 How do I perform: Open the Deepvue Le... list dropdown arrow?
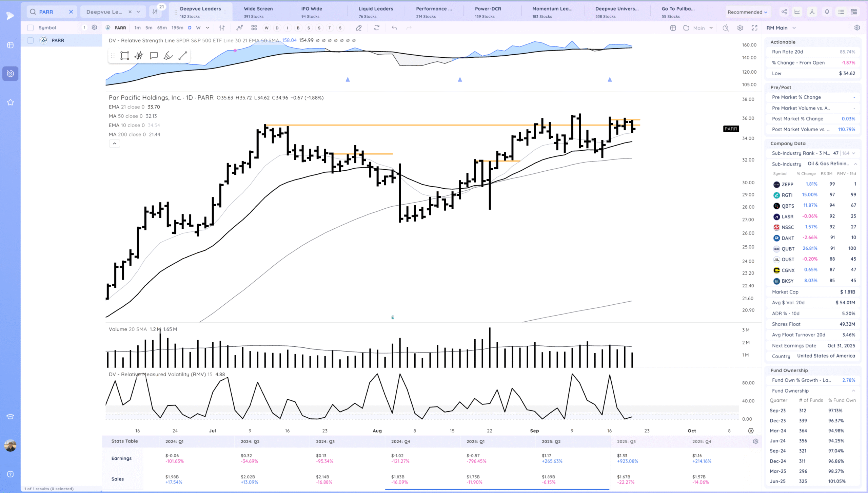138,12
